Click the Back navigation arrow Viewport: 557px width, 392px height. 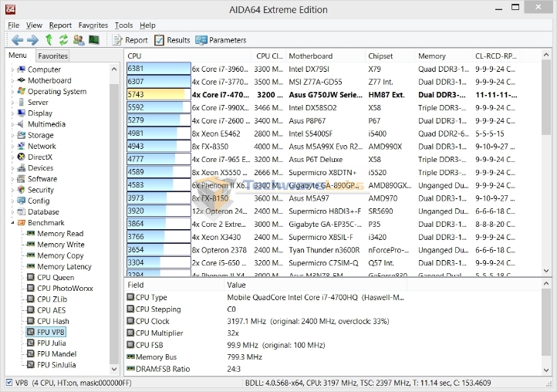click(17, 40)
